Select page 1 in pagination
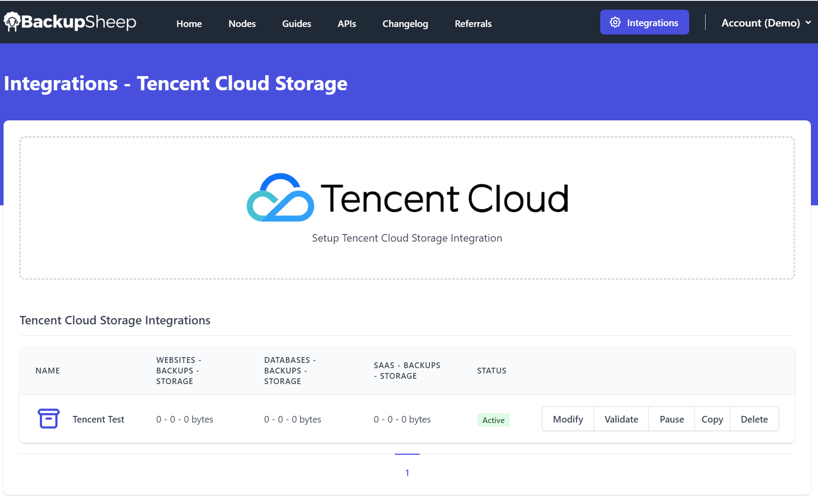Screen dimensions: 818x504 click(407, 473)
